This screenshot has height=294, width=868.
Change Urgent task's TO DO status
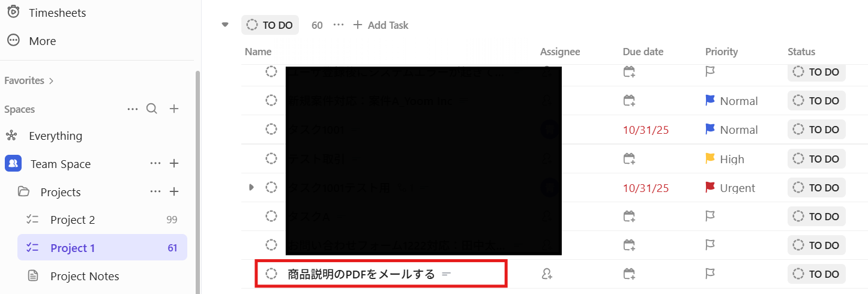coord(816,188)
